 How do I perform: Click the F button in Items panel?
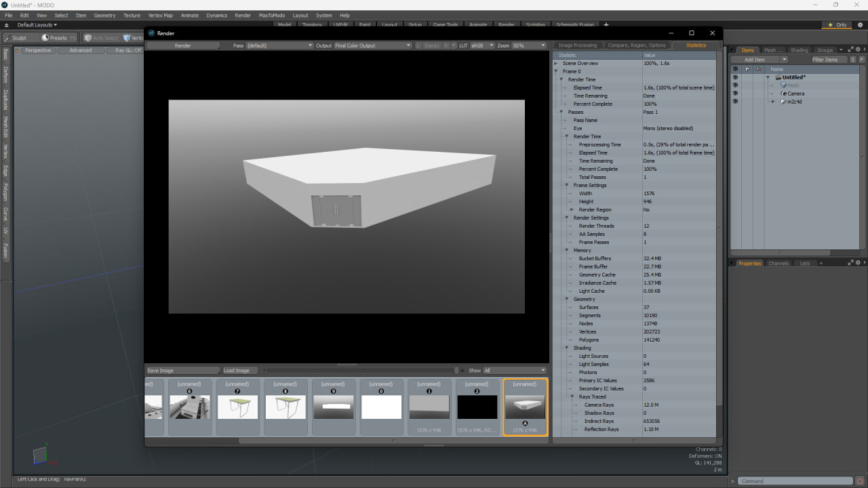(x=862, y=60)
